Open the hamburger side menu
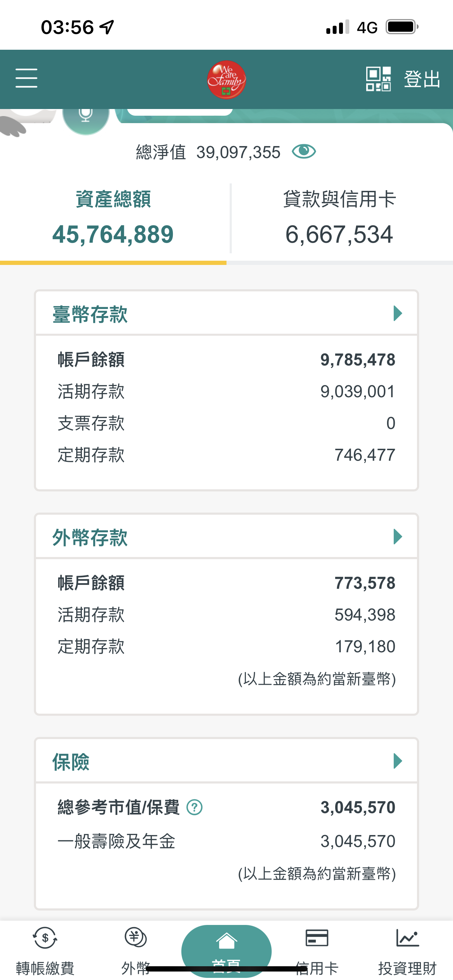 click(x=26, y=78)
